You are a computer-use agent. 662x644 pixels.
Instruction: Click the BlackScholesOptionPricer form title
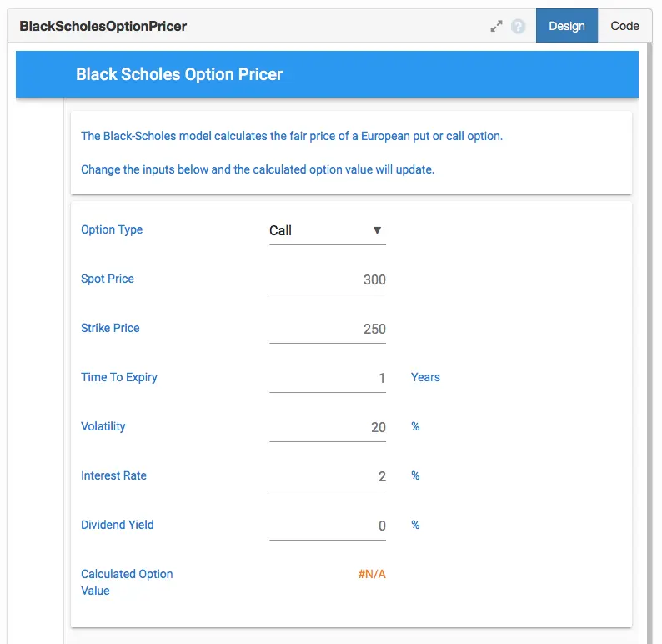[x=103, y=26]
